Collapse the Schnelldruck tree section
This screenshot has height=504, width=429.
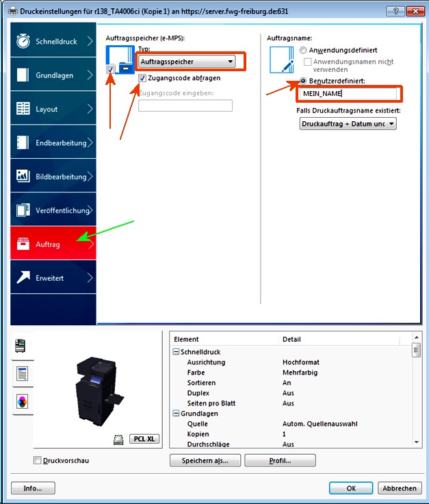pos(176,352)
